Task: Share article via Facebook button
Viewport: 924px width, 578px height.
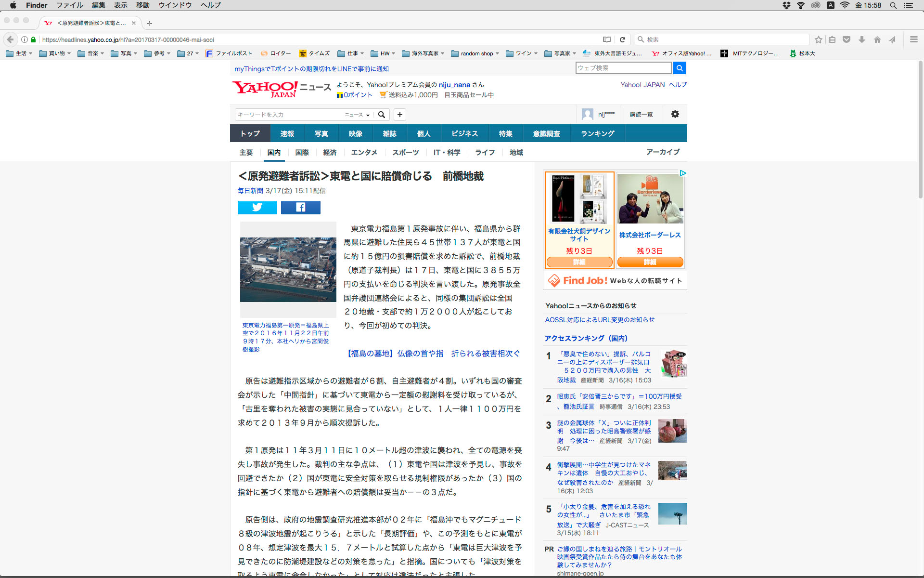Action: (x=300, y=208)
